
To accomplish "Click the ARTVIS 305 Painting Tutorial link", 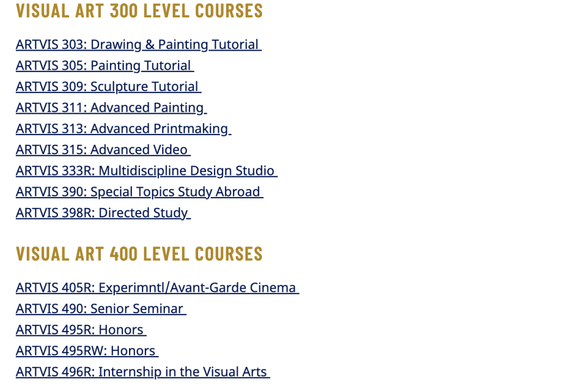I will (x=105, y=66).
